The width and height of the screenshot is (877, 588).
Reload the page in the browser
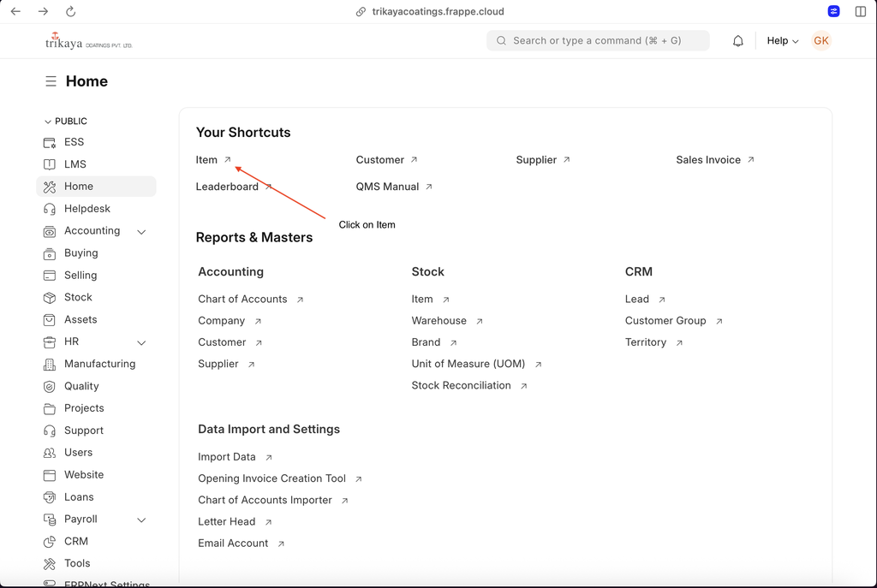pos(70,11)
